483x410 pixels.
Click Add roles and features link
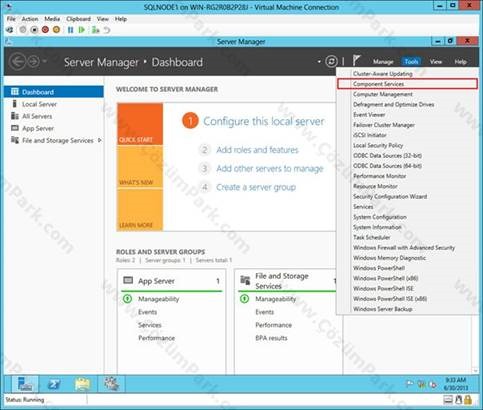(x=257, y=150)
